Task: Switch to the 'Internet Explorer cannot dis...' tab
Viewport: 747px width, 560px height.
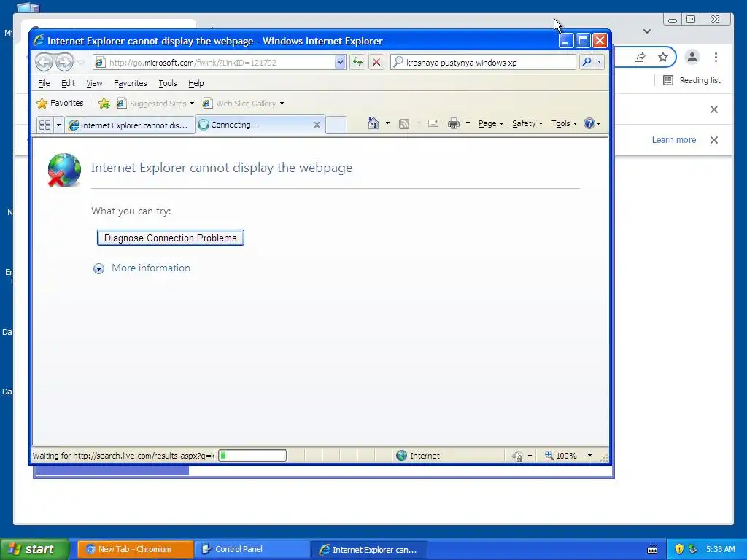Action: point(129,125)
